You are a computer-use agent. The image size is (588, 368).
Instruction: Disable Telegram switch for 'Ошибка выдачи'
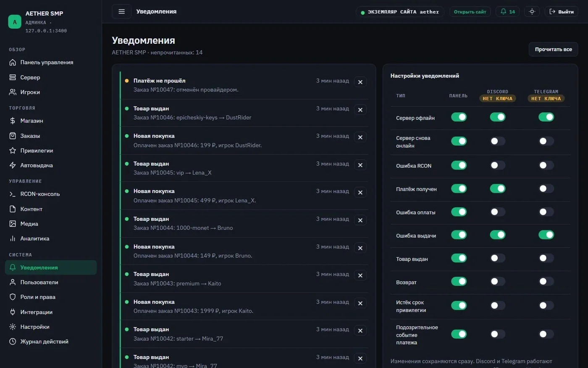546,235
